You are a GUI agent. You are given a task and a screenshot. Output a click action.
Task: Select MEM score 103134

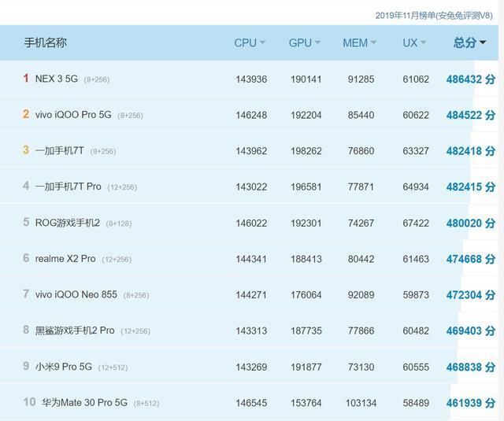[x=361, y=403]
